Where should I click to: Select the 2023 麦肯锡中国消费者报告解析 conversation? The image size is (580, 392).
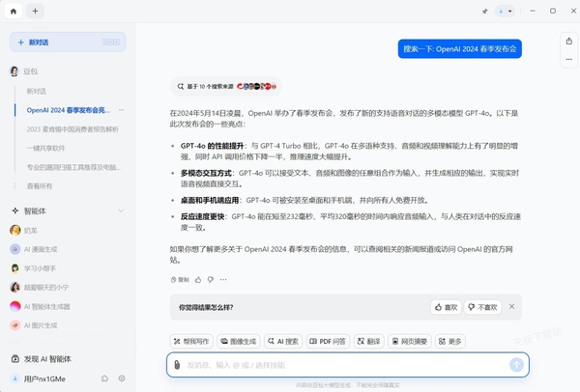pyautogui.click(x=72, y=128)
